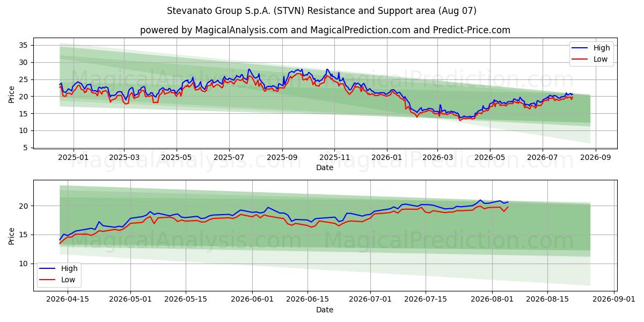Click the '2025-03' x-axis label
Image resolution: width=644 pixels, height=322 pixels.
pyautogui.click(x=124, y=157)
